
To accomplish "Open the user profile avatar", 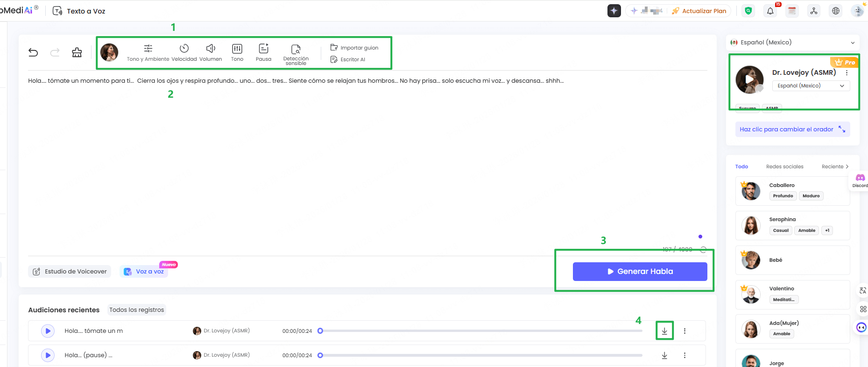I will pos(858,11).
